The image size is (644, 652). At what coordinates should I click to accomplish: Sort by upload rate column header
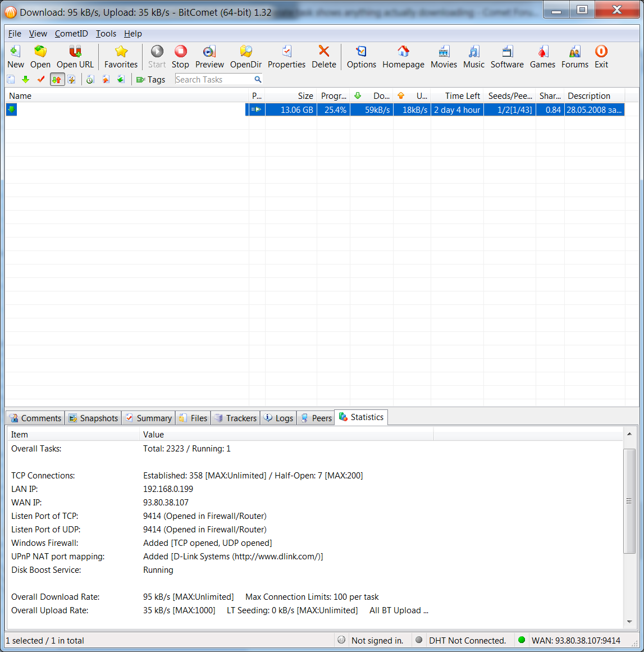(x=412, y=96)
